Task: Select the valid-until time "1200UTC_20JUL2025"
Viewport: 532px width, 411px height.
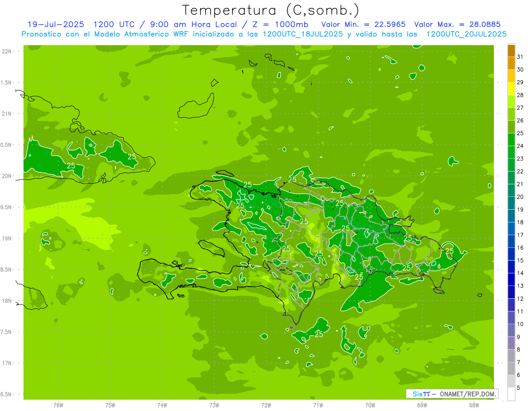Action: (466, 34)
